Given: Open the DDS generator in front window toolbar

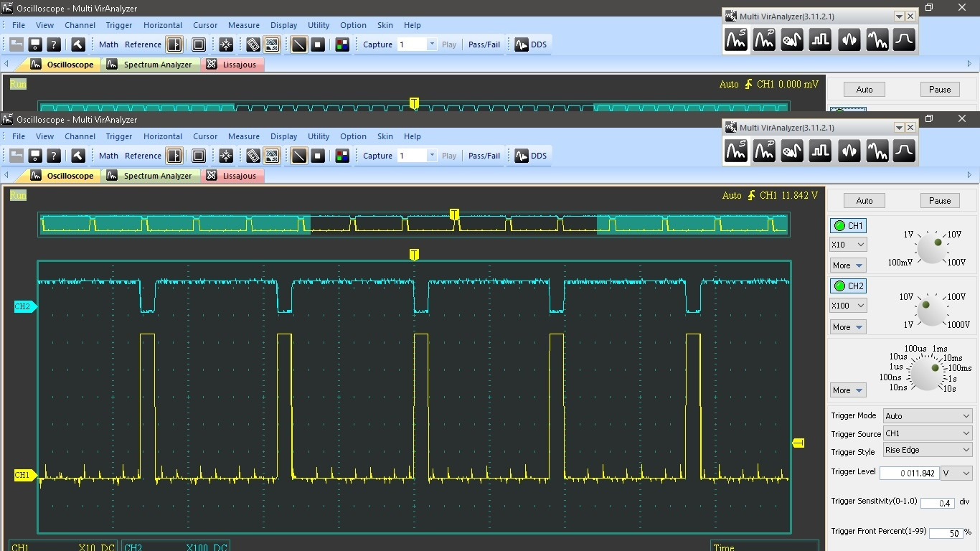Looking at the screenshot, I should (x=530, y=156).
